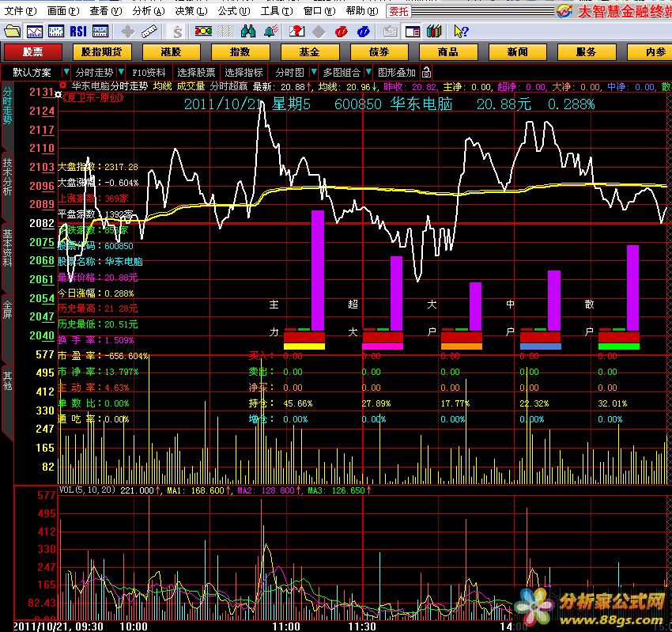Image resolution: width=672 pixels, height=632 pixels.
Task: Select the red 股票 category button
Action: coord(33,52)
